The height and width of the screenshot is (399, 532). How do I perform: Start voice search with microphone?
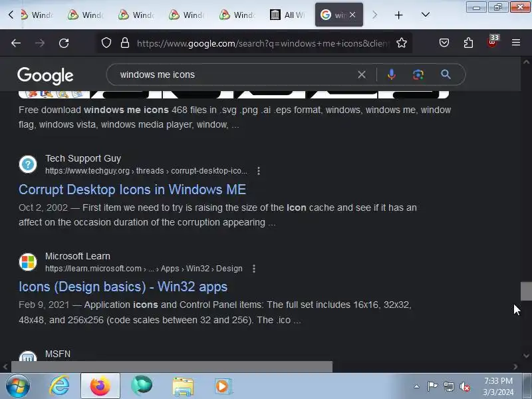pos(391,74)
